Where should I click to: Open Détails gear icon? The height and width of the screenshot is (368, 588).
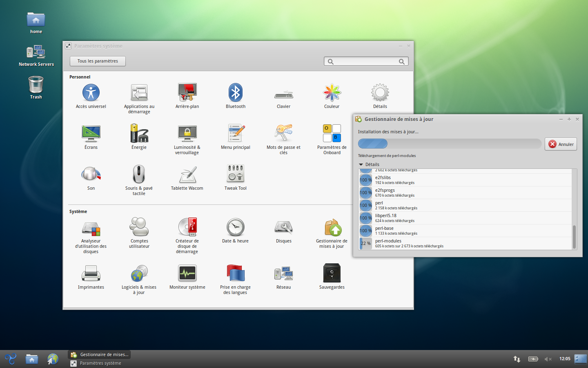(380, 96)
